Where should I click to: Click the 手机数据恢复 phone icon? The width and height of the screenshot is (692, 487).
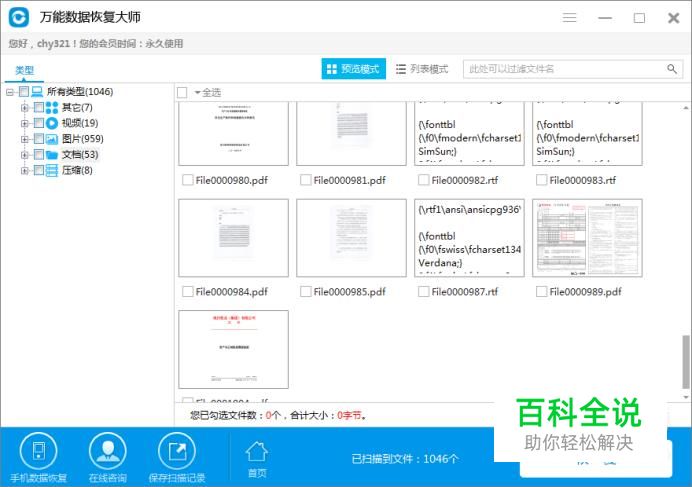pos(38,451)
